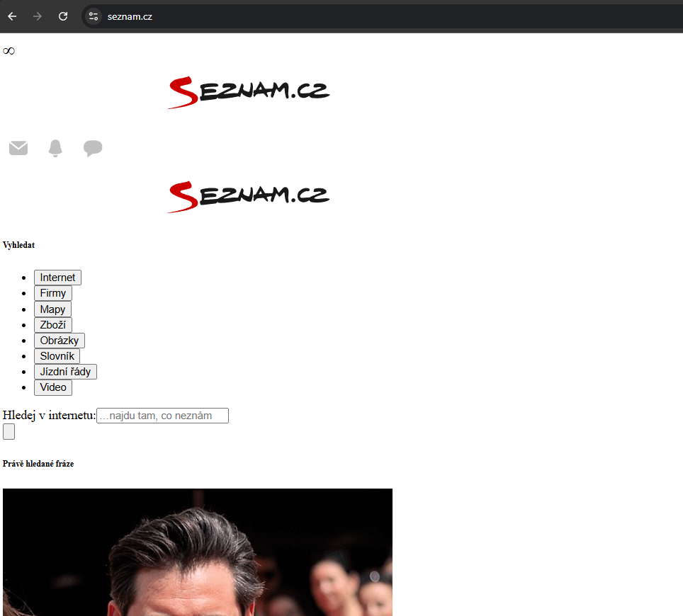Image resolution: width=683 pixels, height=616 pixels.
Task: Click the top Seznam.cz logo
Action: (x=248, y=93)
